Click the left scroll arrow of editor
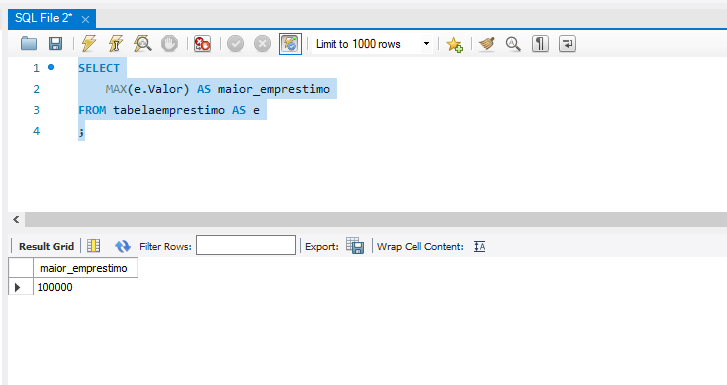The width and height of the screenshot is (727, 385). 16,219
